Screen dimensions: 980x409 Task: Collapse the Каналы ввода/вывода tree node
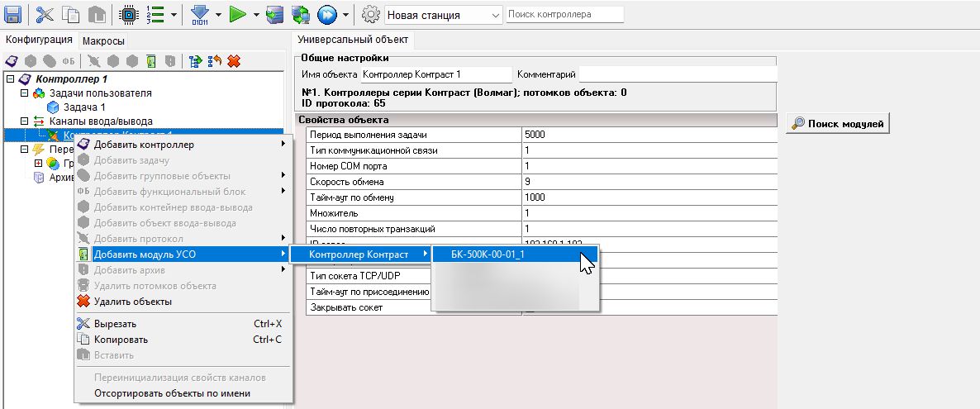24,121
